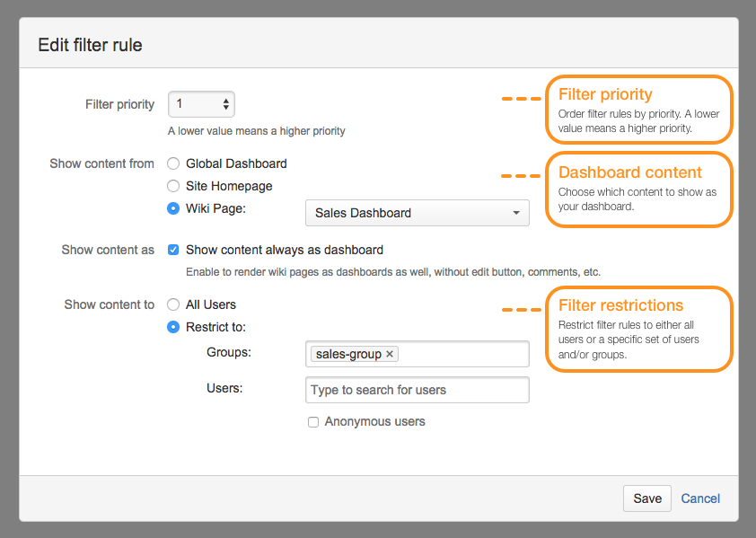The image size is (756, 538).
Task: Click the sales-group tag label
Action: point(348,355)
